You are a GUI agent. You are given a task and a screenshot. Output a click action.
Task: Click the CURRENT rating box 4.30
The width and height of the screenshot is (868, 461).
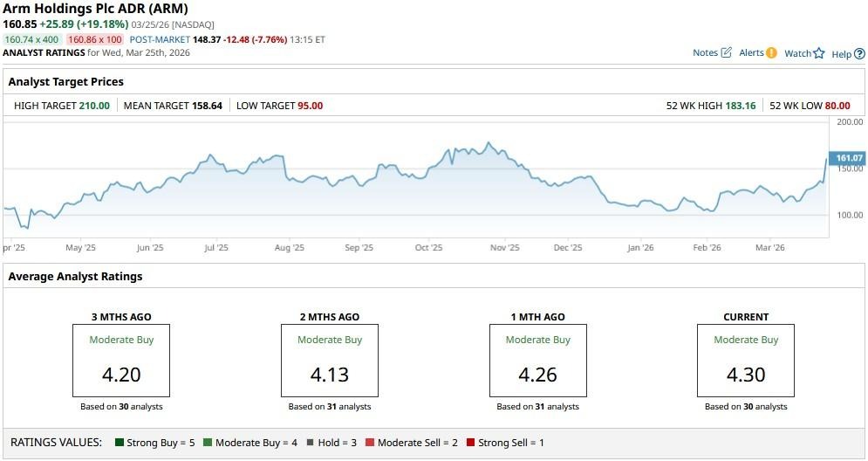tap(746, 361)
